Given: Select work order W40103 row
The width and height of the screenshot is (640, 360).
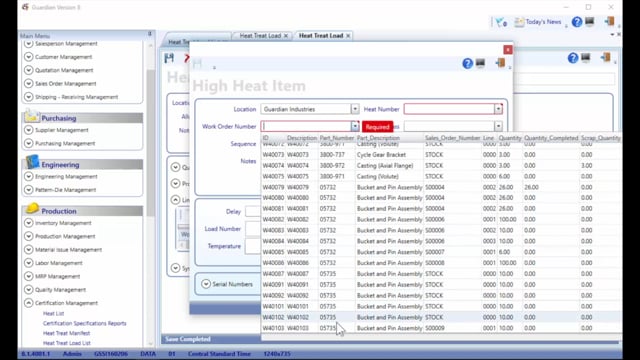Looking at the screenshot, I should [441, 328].
